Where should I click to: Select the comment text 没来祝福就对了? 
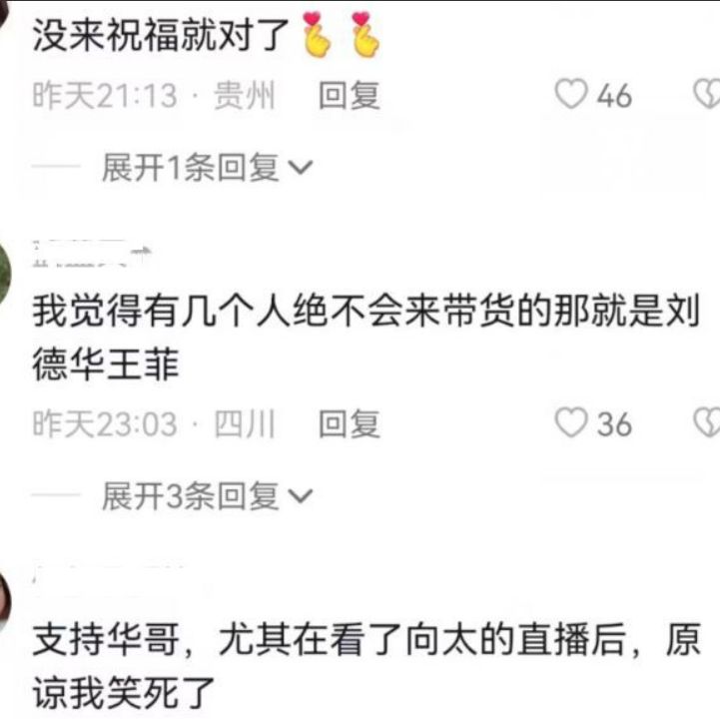tap(161, 35)
